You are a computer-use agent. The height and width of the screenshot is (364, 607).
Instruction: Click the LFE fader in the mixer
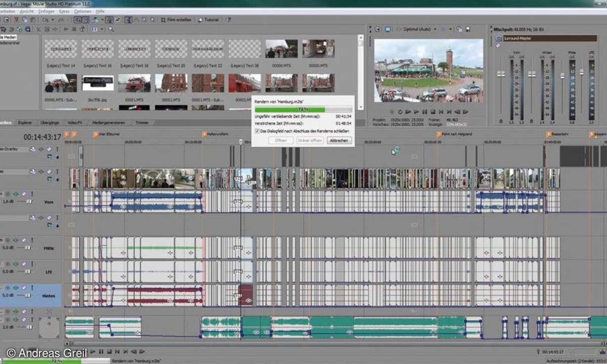click(581, 72)
